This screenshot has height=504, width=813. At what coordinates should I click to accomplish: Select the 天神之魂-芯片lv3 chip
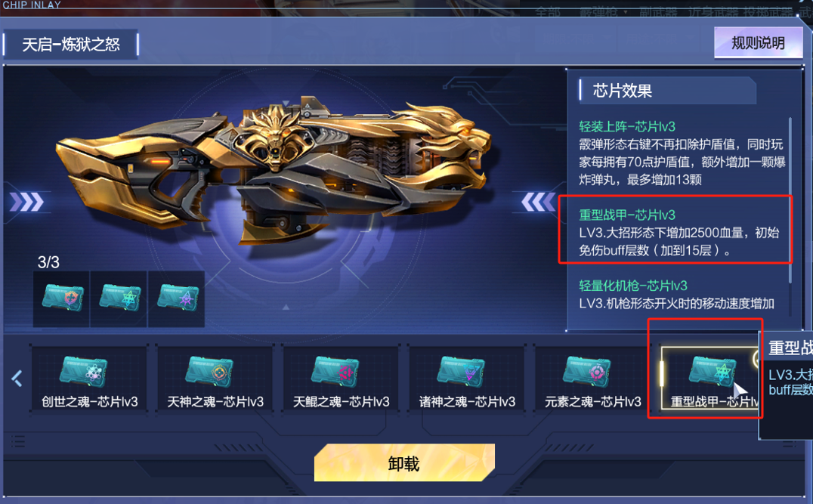click(x=215, y=379)
